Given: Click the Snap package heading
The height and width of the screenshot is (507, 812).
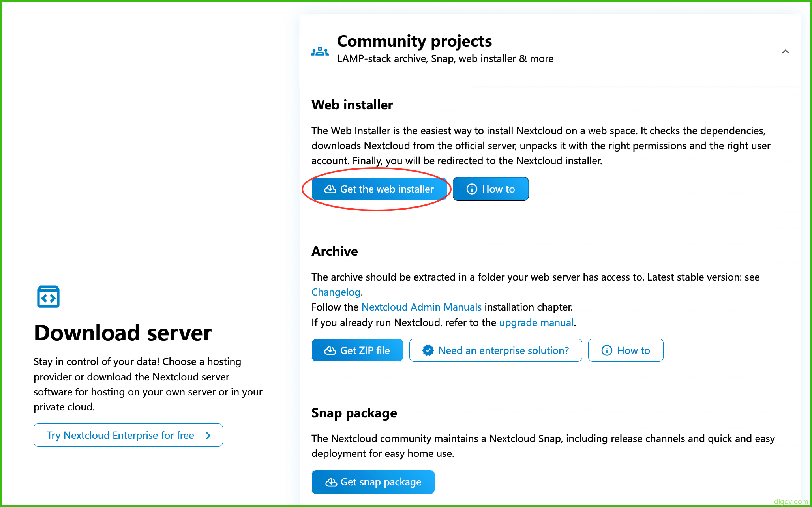Looking at the screenshot, I should click(x=354, y=413).
